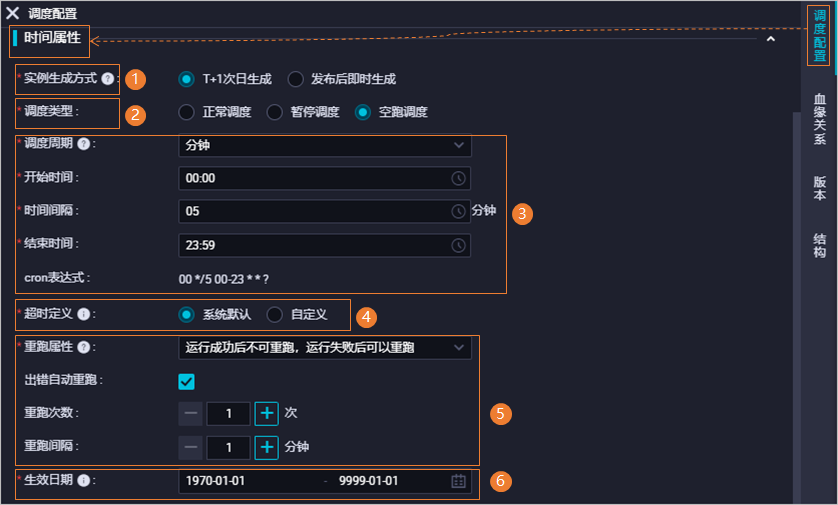Image resolution: width=838 pixels, height=505 pixels.
Task: Click the vertical scrollbar of panel
Action: [797, 306]
